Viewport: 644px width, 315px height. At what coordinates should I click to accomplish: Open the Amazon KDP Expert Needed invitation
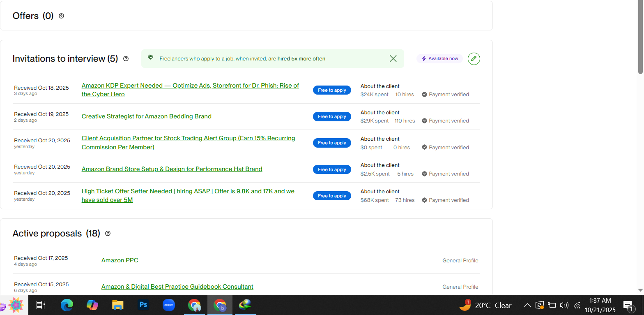190,90
